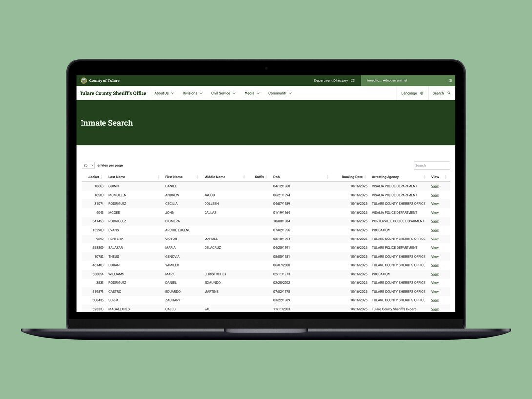Open the Media menu
The height and width of the screenshot is (399, 532).
click(252, 93)
